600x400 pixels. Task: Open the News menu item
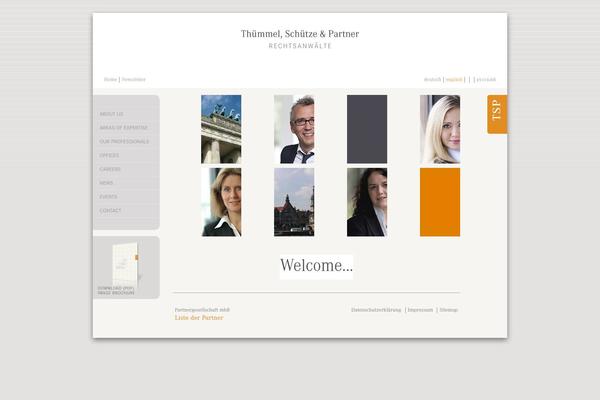coord(106,183)
